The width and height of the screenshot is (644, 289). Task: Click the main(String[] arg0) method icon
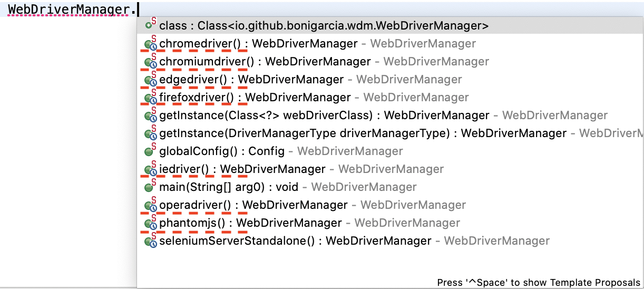pos(150,187)
